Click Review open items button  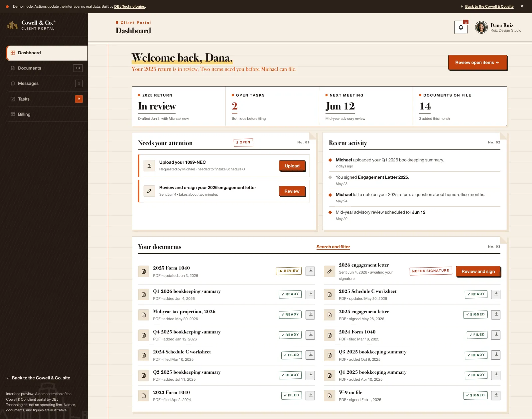477,63
